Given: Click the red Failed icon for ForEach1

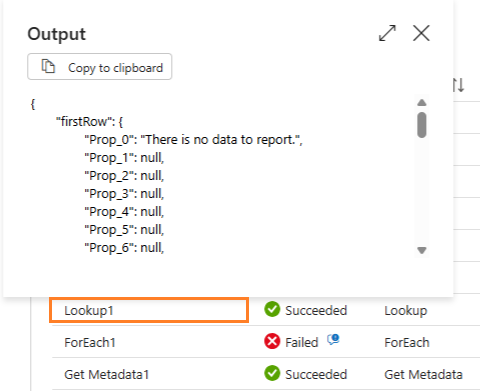Looking at the screenshot, I should pyautogui.click(x=272, y=341).
